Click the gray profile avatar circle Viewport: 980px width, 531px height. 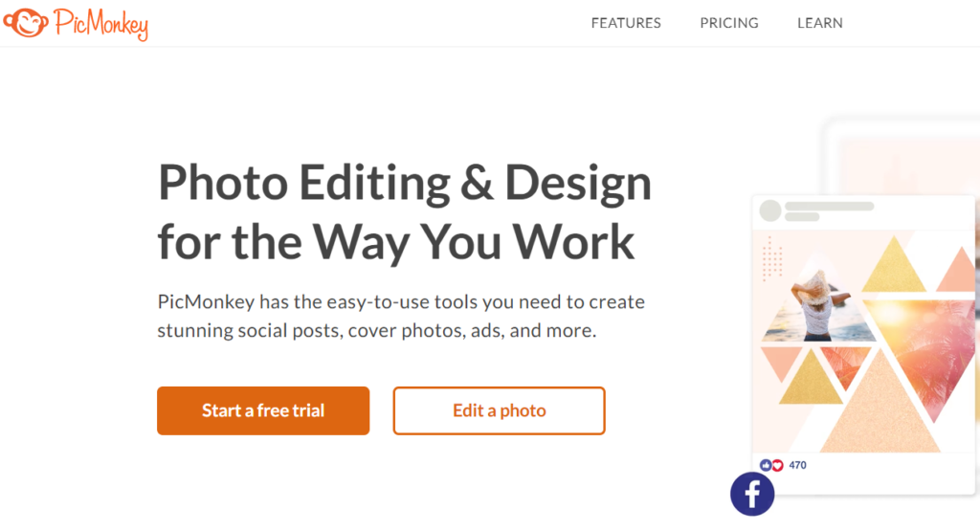(769, 211)
